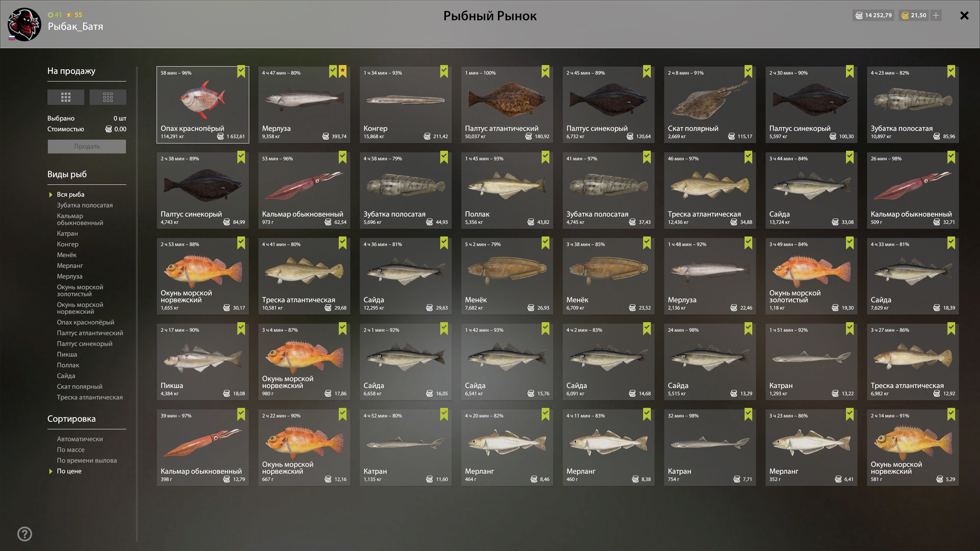Sort by По массе
This screenshot has width=980, height=551.
(x=71, y=450)
